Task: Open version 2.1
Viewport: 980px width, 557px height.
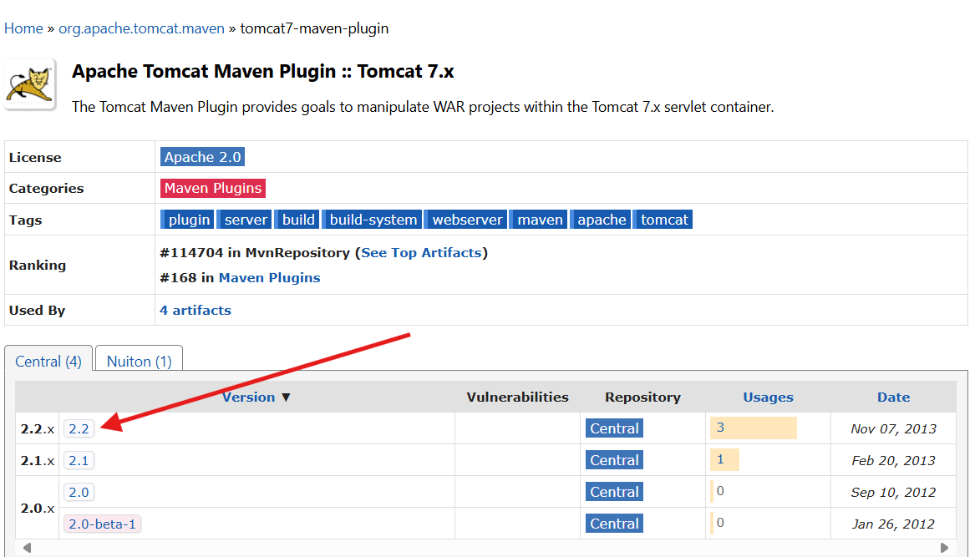Action: (79, 461)
